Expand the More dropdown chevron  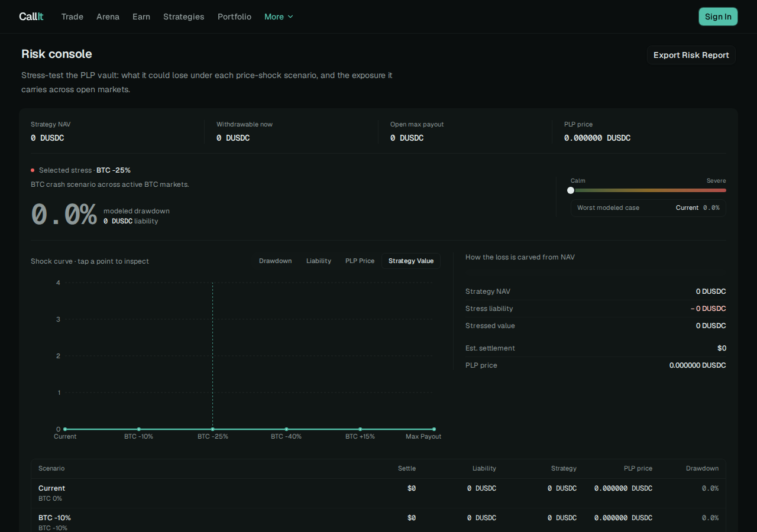pos(290,17)
